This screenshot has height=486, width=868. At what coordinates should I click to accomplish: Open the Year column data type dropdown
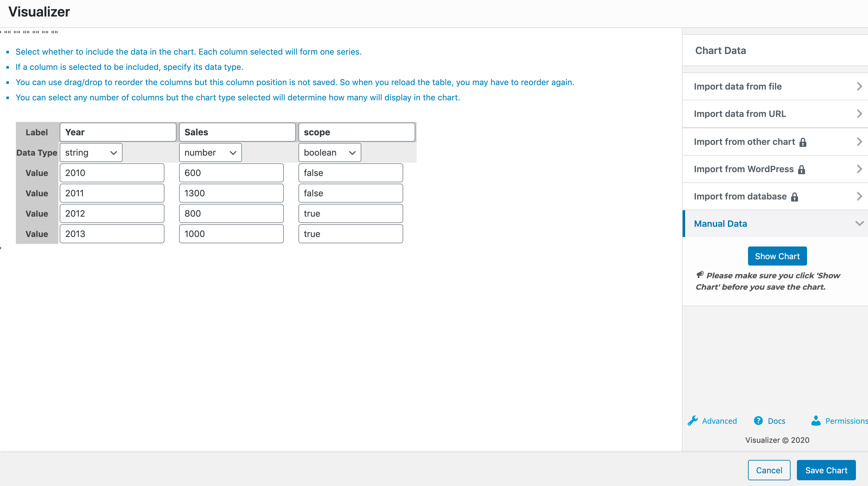[x=91, y=153]
